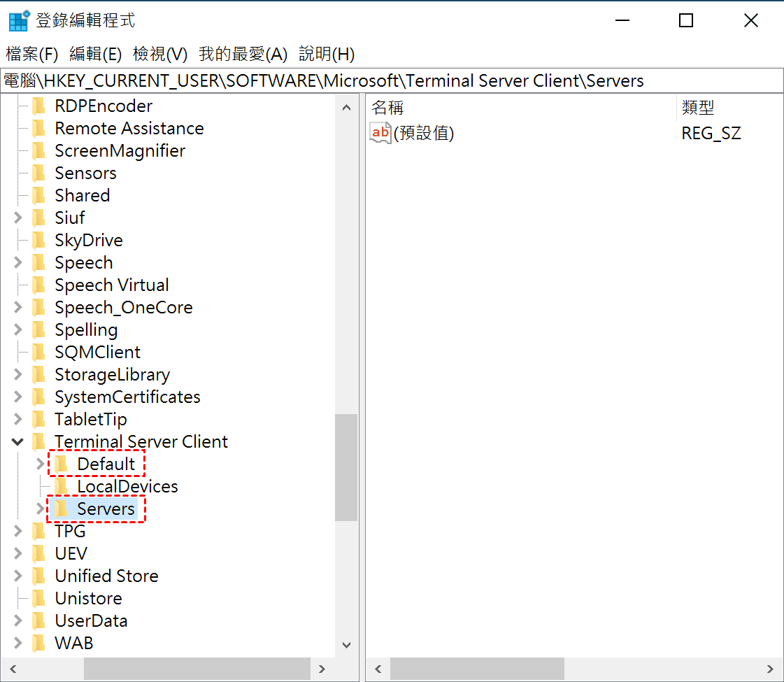Expand the Servers subkey
The image size is (784, 682).
[40, 509]
